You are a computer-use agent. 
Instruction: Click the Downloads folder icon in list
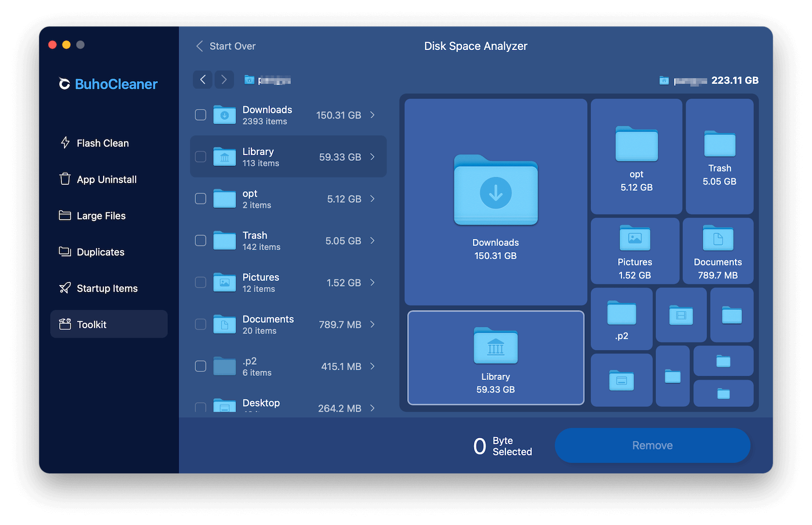(x=224, y=115)
